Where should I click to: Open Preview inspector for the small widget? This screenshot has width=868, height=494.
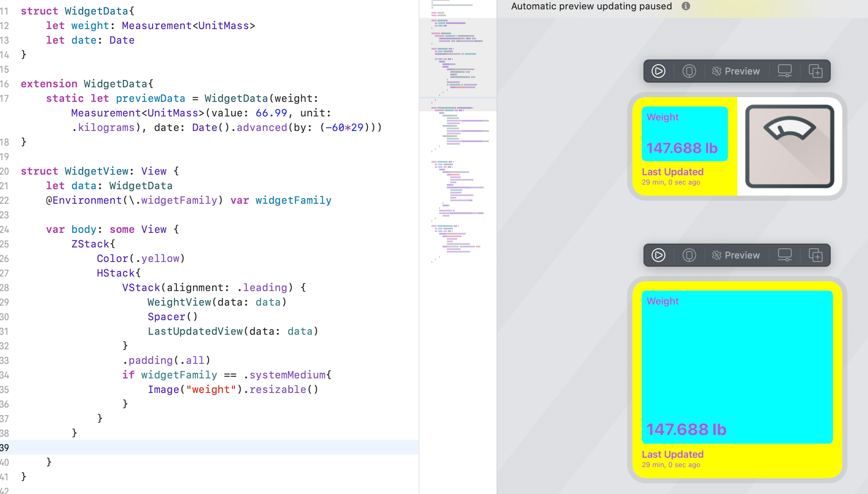(736, 255)
